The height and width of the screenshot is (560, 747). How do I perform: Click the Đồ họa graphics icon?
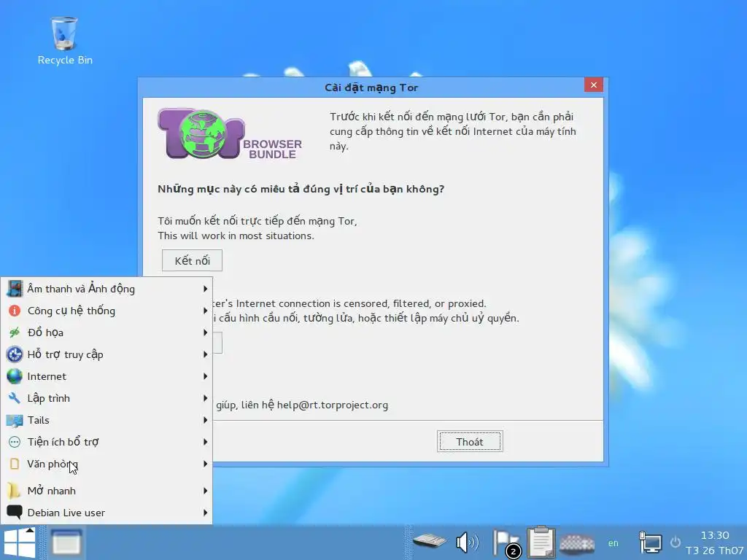15,332
